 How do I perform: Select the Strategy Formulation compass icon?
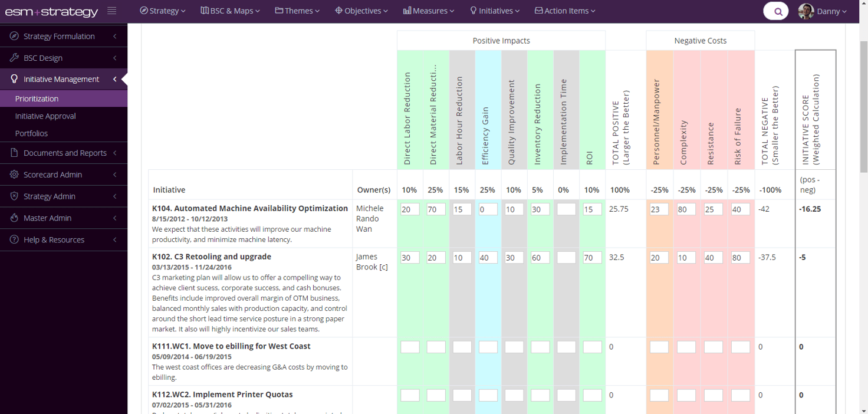coord(13,36)
